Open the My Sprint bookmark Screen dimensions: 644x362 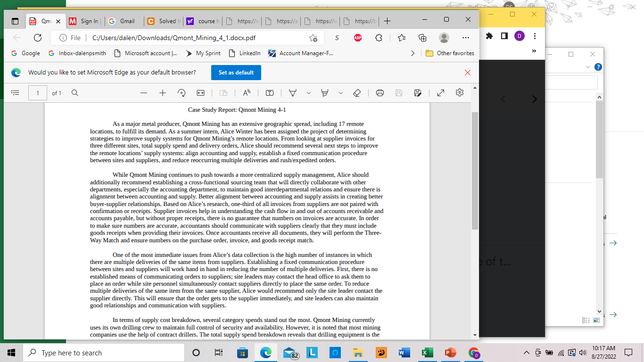pos(203,53)
